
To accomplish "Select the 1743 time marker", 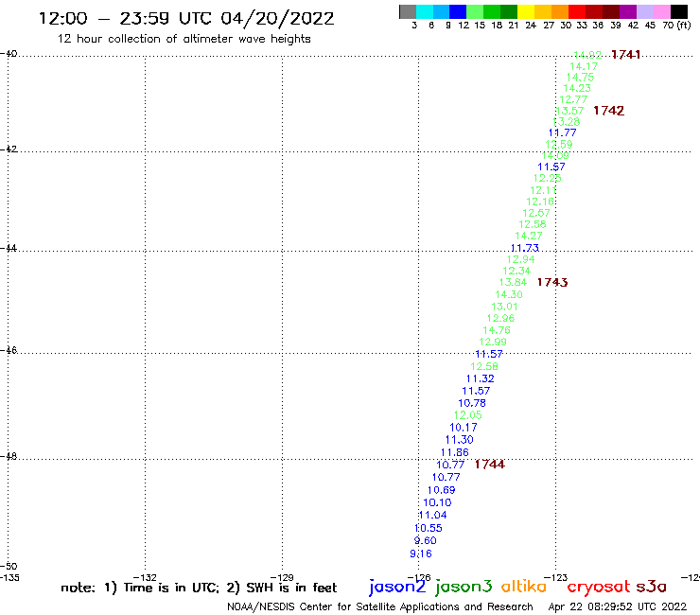I will (x=552, y=282).
